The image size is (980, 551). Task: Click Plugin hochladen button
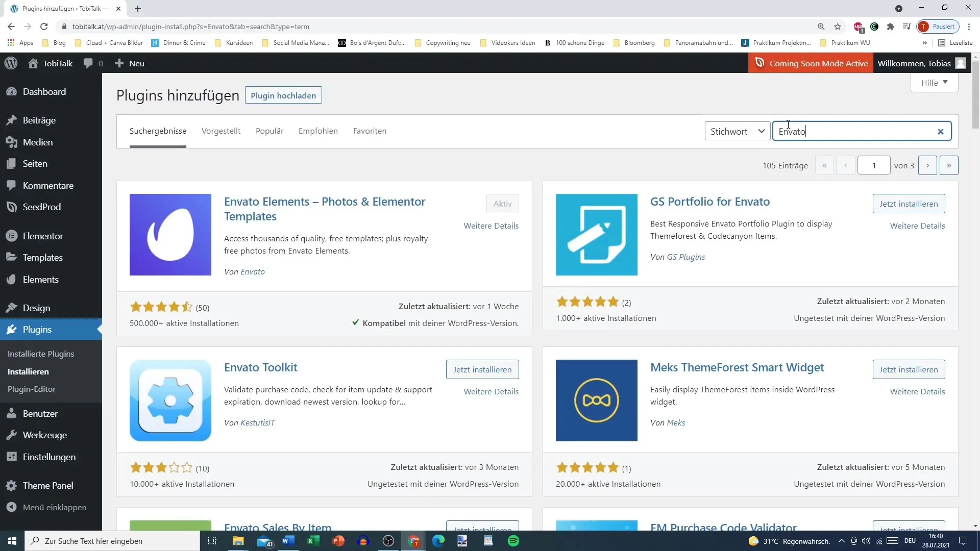pyautogui.click(x=283, y=95)
